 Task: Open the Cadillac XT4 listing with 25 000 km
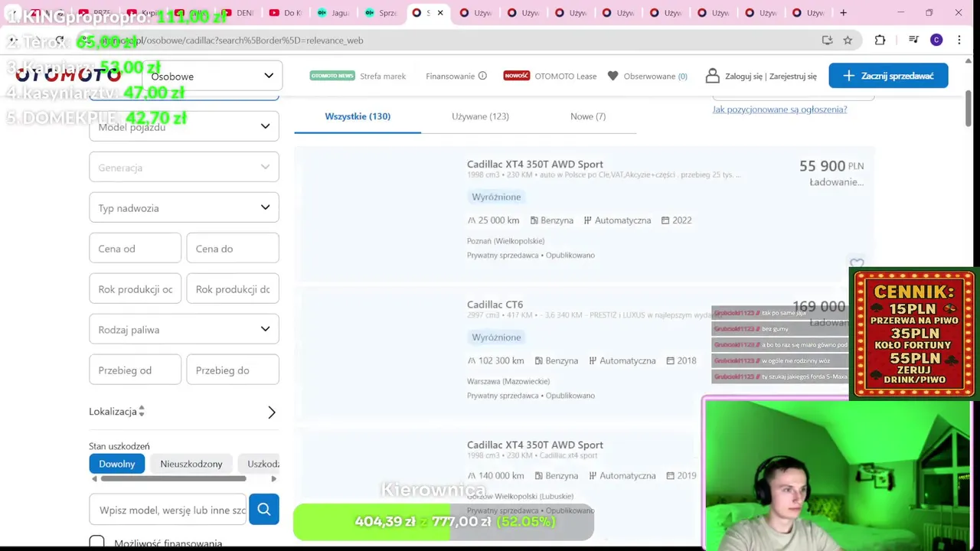click(535, 164)
